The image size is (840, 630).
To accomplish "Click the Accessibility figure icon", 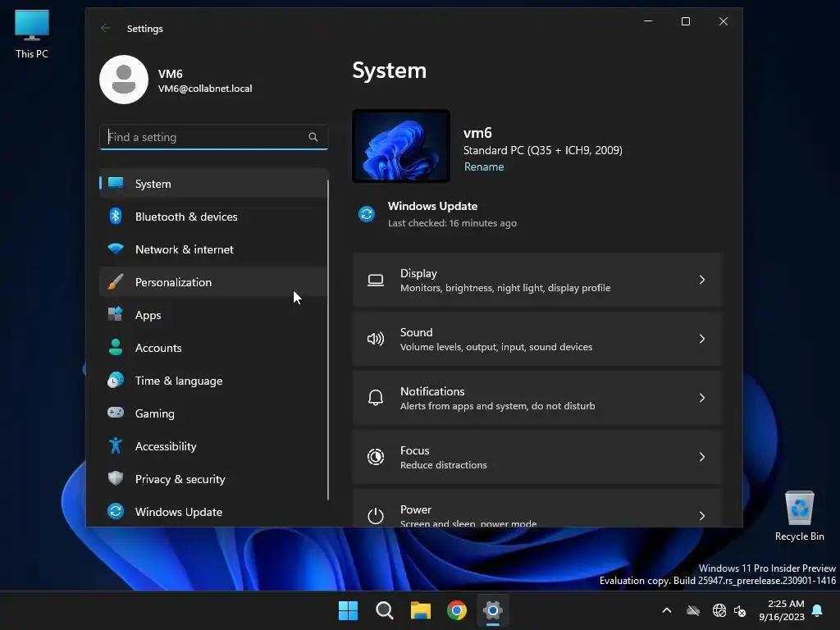I will pyautogui.click(x=116, y=445).
